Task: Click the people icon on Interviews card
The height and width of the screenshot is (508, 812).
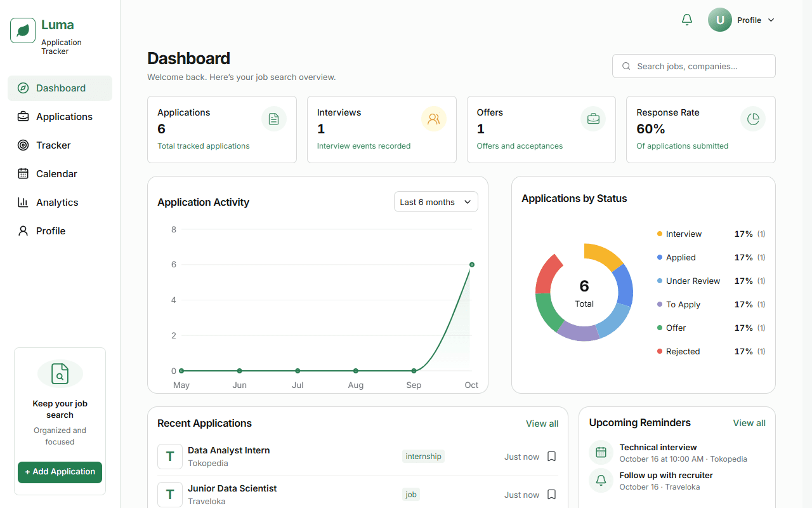Action: point(434,119)
